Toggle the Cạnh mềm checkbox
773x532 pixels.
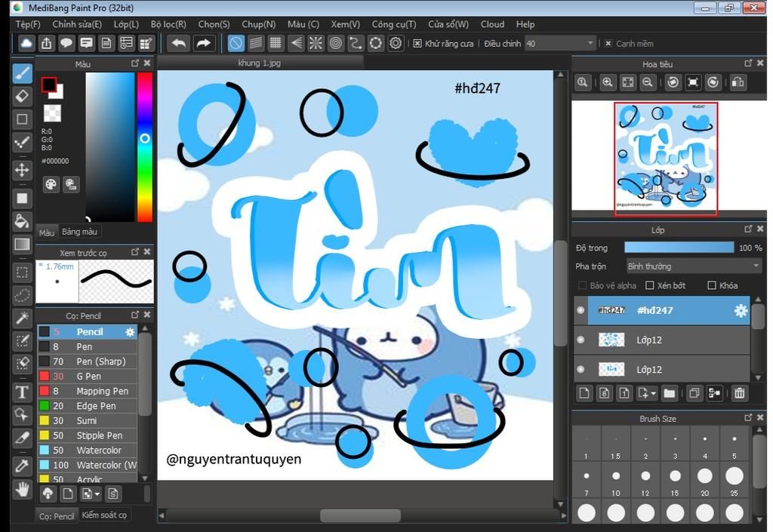click(608, 43)
